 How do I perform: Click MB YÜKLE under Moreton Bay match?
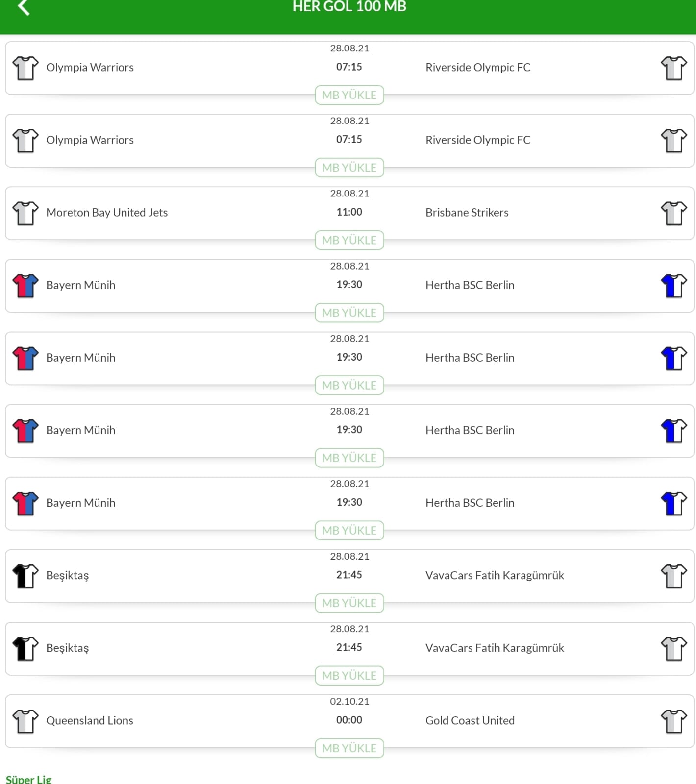[349, 240]
